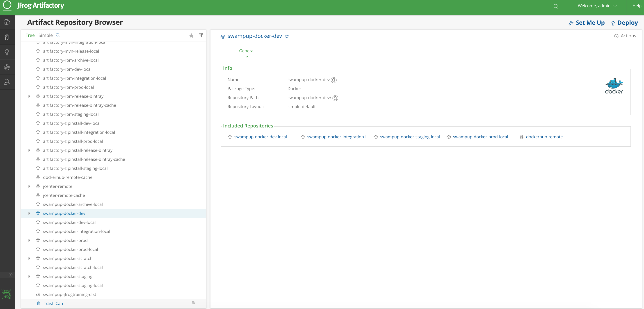Switch to Tree view tab
Image resolution: width=644 pixels, height=309 pixels.
tap(30, 35)
